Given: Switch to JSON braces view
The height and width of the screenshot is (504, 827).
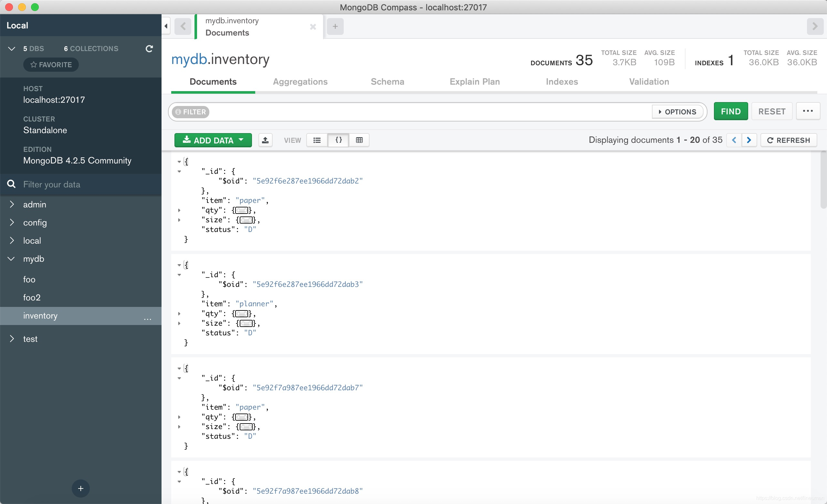Looking at the screenshot, I should tap(338, 140).
